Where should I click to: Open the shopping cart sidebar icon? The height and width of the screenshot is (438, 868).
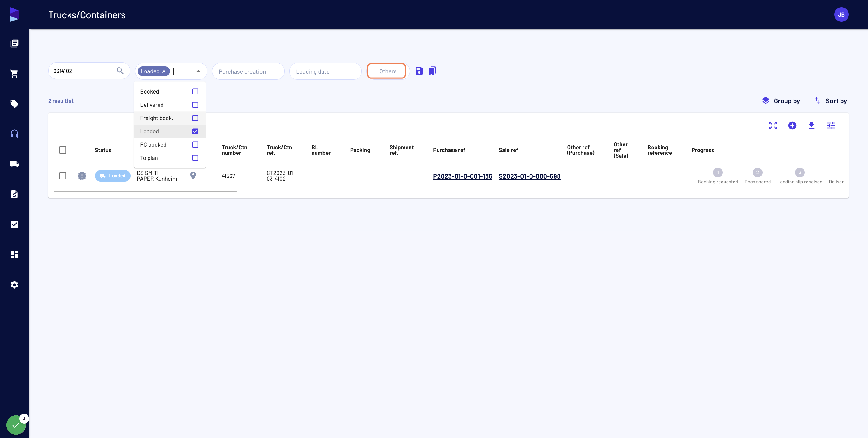(14, 73)
